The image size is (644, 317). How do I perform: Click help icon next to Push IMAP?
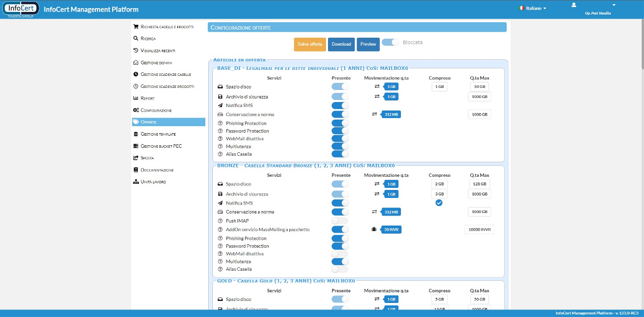point(220,221)
